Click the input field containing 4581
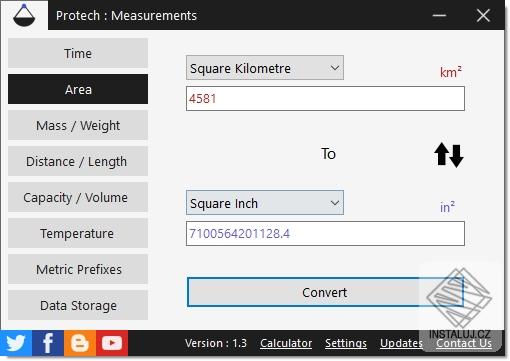 pyautogui.click(x=325, y=99)
